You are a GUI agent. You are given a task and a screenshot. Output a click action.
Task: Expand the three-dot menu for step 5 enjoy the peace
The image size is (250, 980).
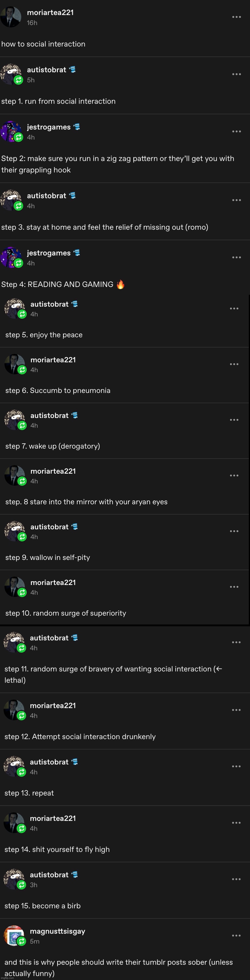234,308
